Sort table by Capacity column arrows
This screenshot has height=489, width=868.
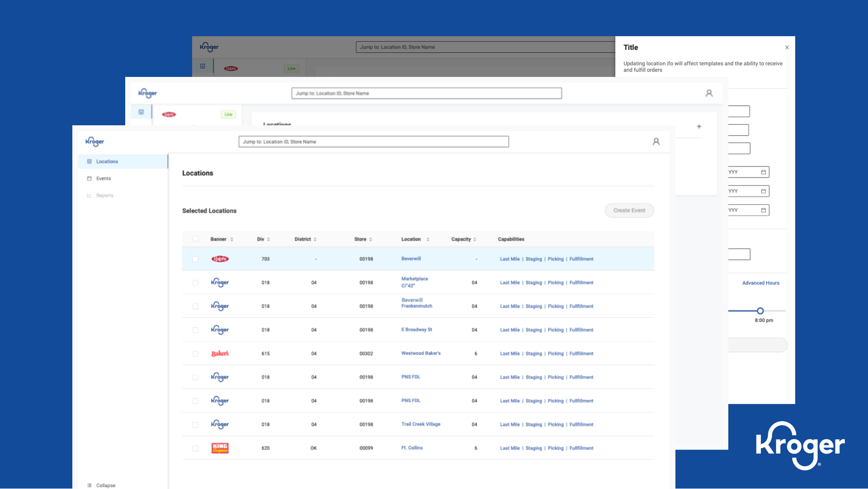pyautogui.click(x=475, y=239)
